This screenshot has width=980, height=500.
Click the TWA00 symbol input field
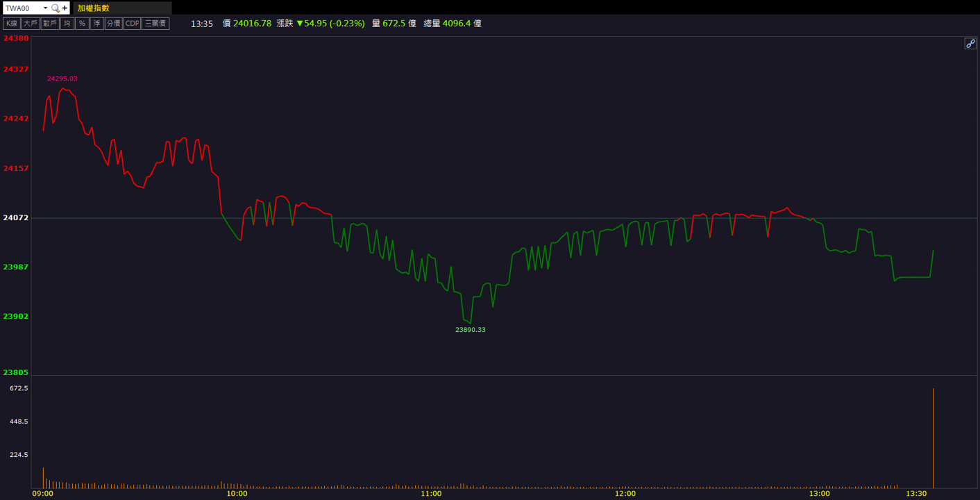tap(23, 8)
